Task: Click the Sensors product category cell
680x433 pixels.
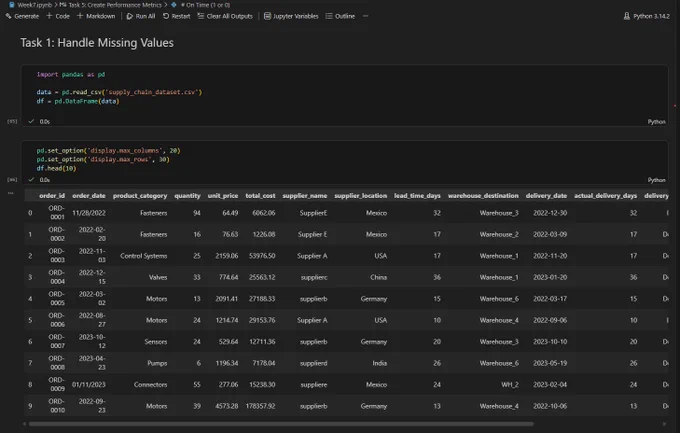Action: pos(156,342)
